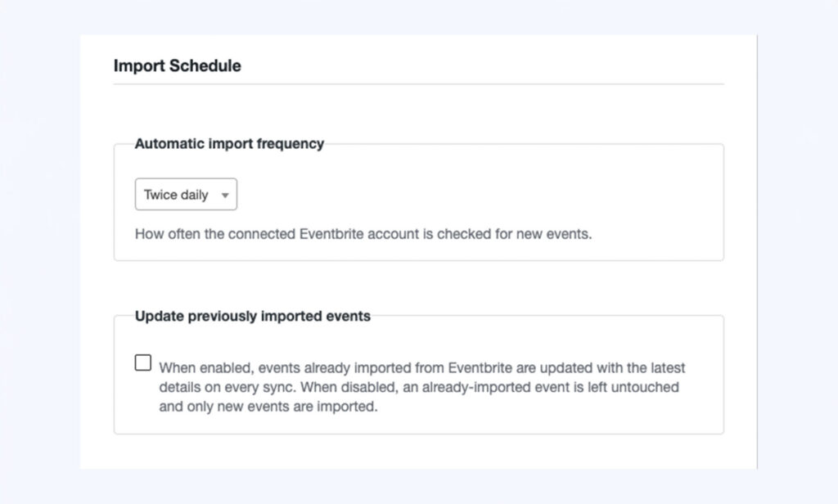Click the Automatic import frequency legend
Image resolution: width=838 pixels, height=504 pixels.
click(x=229, y=144)
